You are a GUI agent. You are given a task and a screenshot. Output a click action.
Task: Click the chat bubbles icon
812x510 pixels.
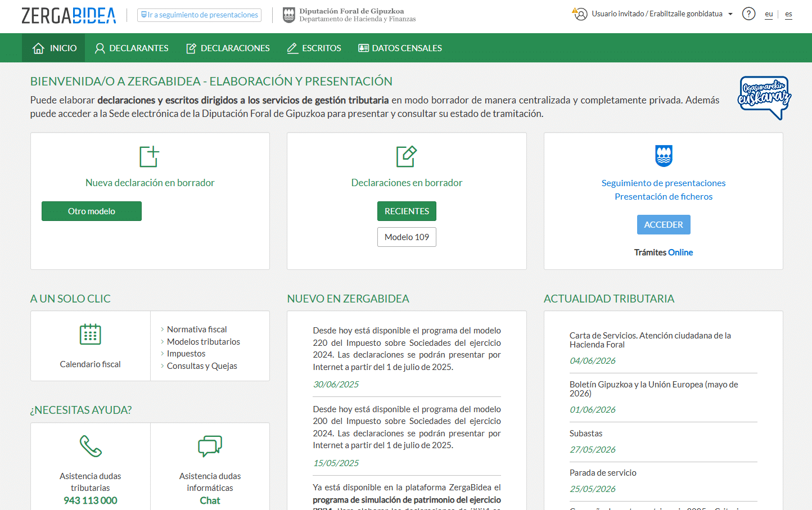click(210, 446)
